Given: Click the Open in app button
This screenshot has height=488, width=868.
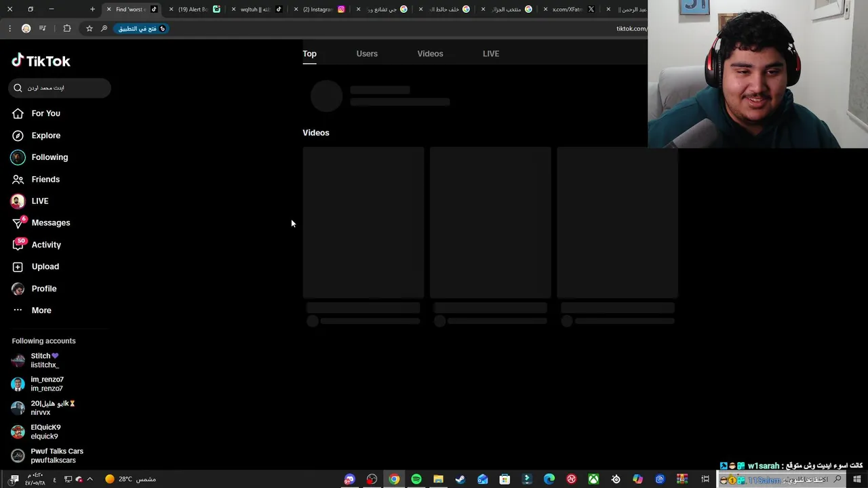Looking at the screenshot, I should pos(142,28).
